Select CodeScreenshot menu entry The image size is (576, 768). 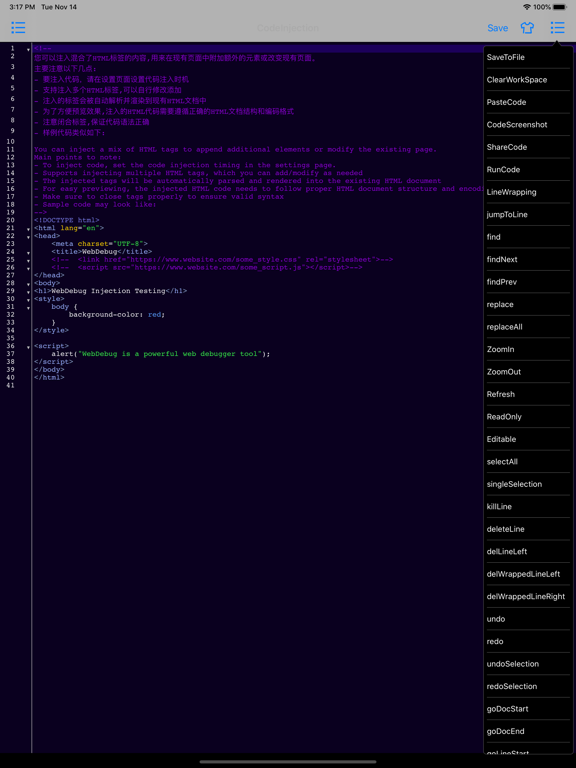[528, 125]
